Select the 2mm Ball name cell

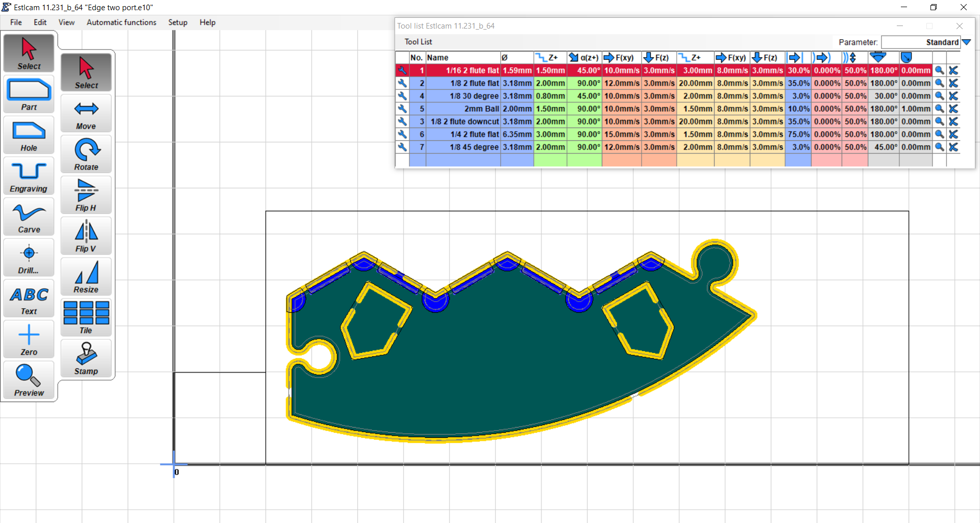point(463,109)
